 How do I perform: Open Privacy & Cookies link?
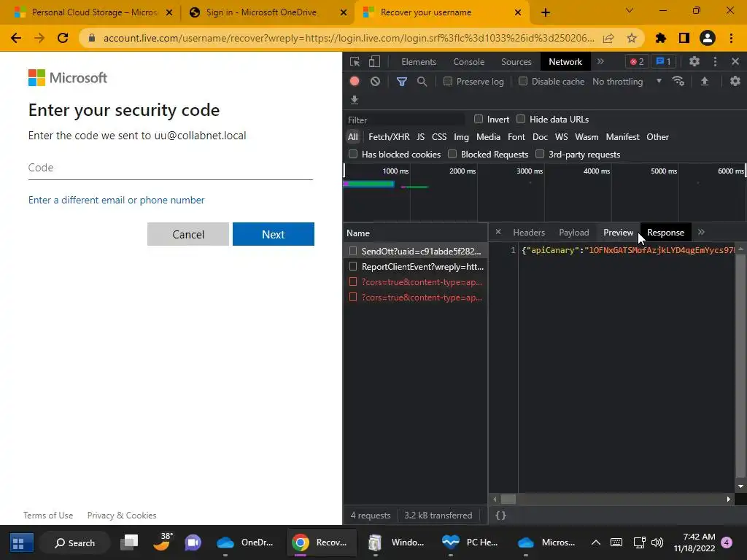pos(122,516)
